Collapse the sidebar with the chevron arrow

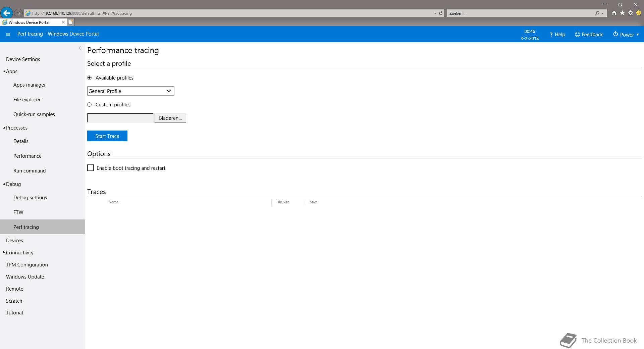[x=80, y=48]
